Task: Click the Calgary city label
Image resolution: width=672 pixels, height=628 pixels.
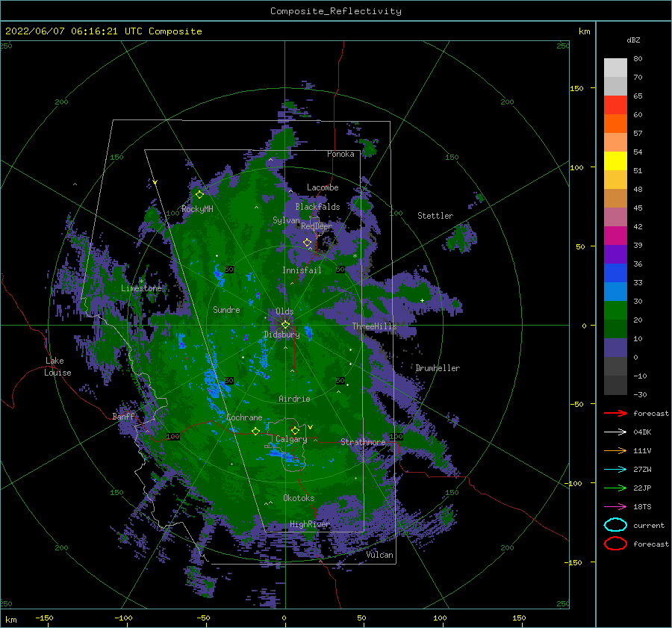Action: coord(291,439)
